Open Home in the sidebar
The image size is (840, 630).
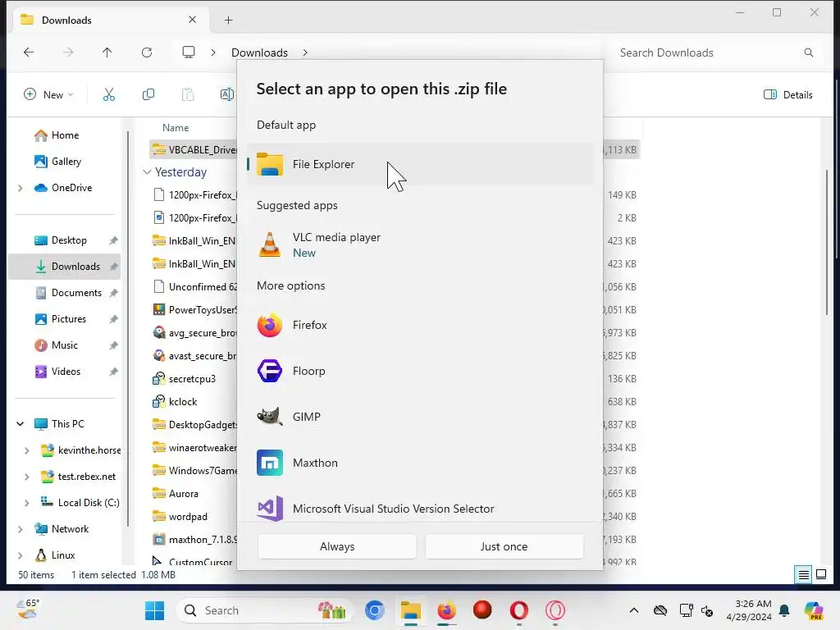65,135
